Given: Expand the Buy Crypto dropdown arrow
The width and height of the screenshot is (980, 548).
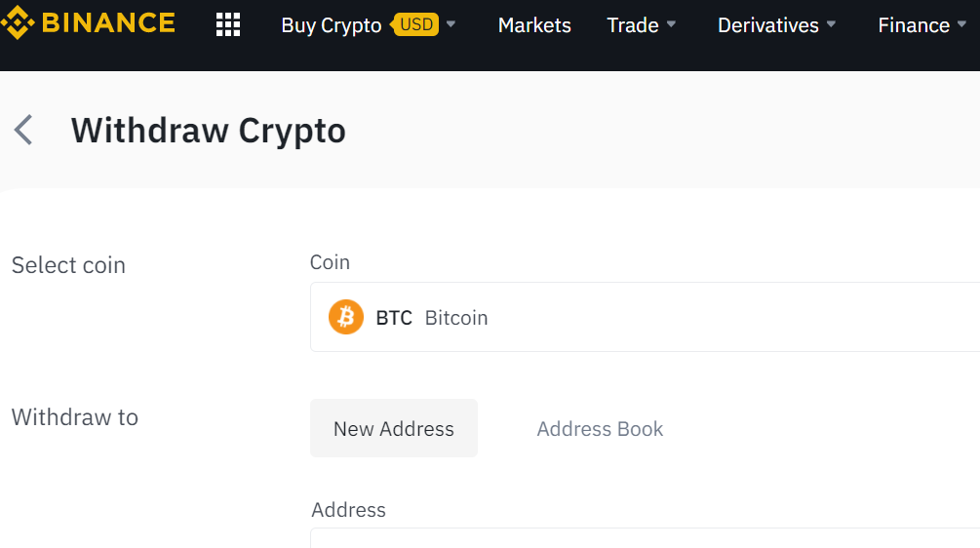Looking at the screenshot, I should pos(451,24).
